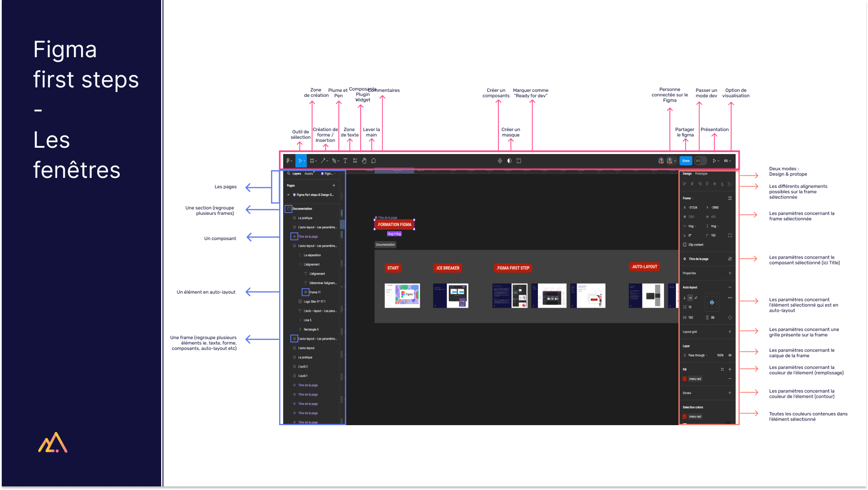Select the Pen tool
The image size is (868, 490).
[334, 161]
